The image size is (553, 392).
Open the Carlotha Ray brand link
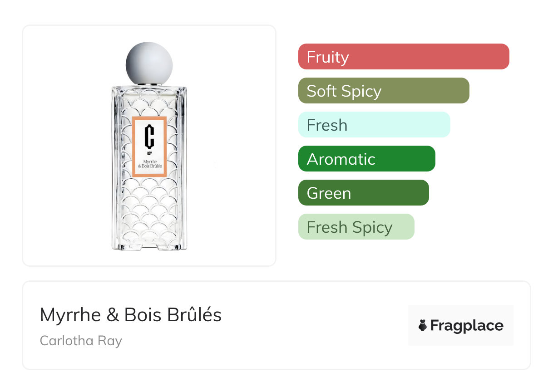[x=81, y=340]
